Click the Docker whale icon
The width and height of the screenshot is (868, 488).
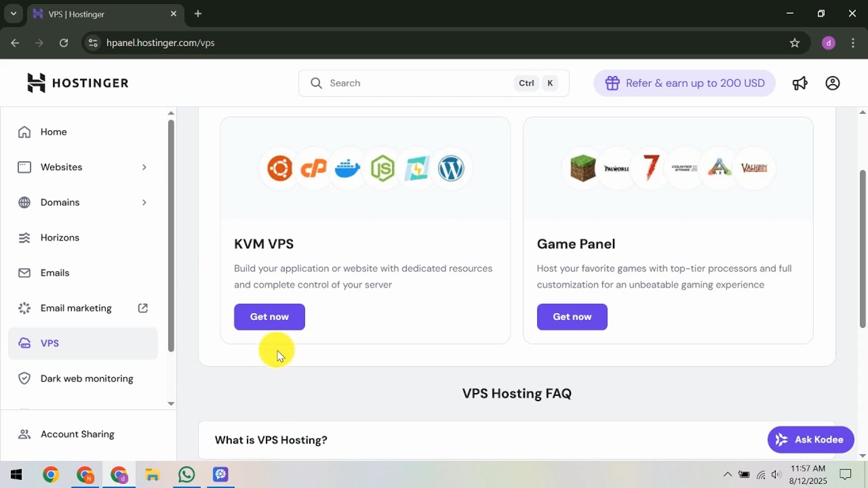348,168
